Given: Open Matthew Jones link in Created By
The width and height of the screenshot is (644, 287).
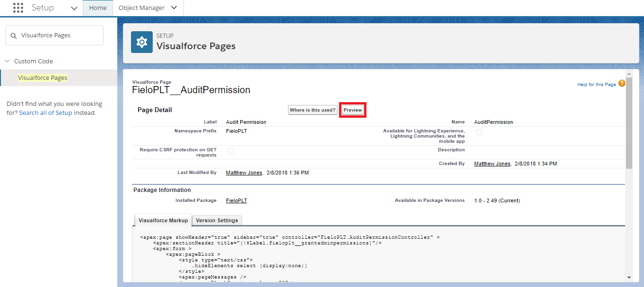Looking at the screenshot, I should (492, 164).
